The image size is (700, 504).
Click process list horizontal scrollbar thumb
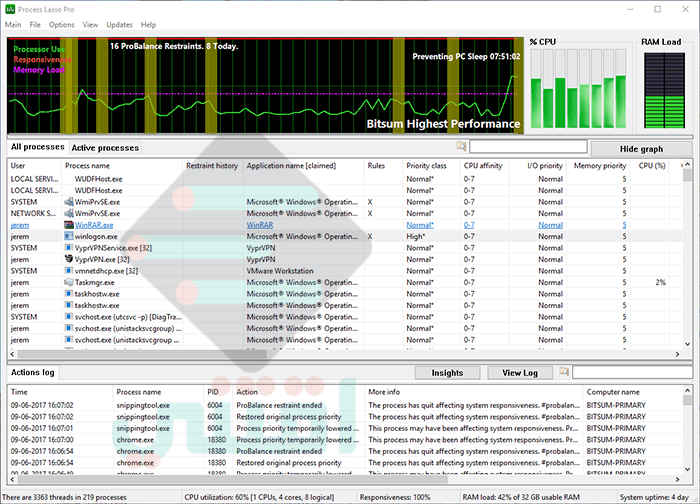pos(142,354)
